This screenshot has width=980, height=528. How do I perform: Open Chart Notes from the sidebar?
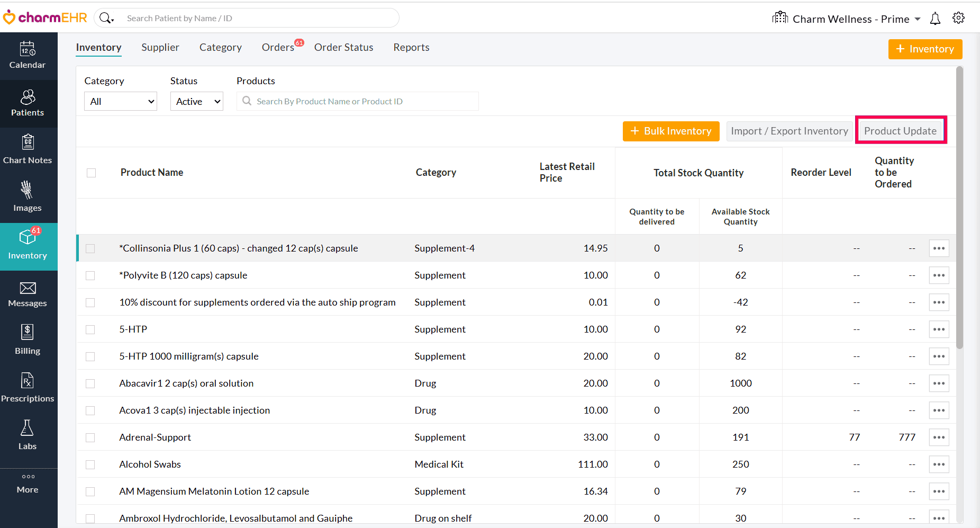tap(28, 150)
